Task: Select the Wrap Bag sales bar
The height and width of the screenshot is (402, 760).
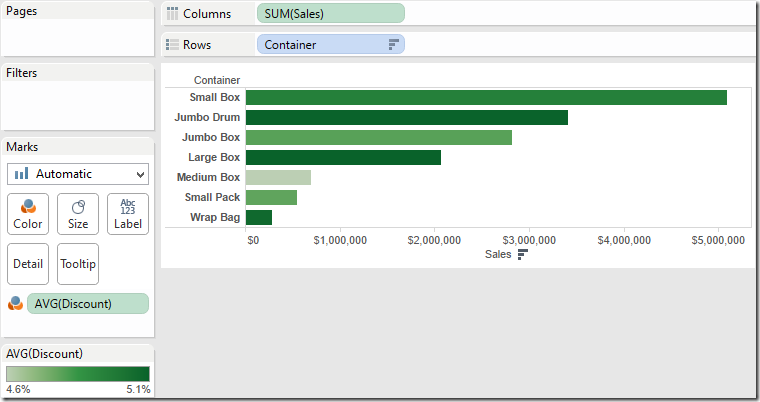Action: tap(258, 217)
